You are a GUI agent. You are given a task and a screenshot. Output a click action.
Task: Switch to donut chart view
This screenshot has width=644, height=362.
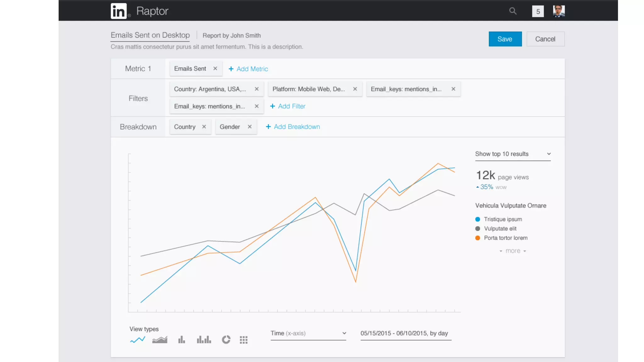(226, 340)
